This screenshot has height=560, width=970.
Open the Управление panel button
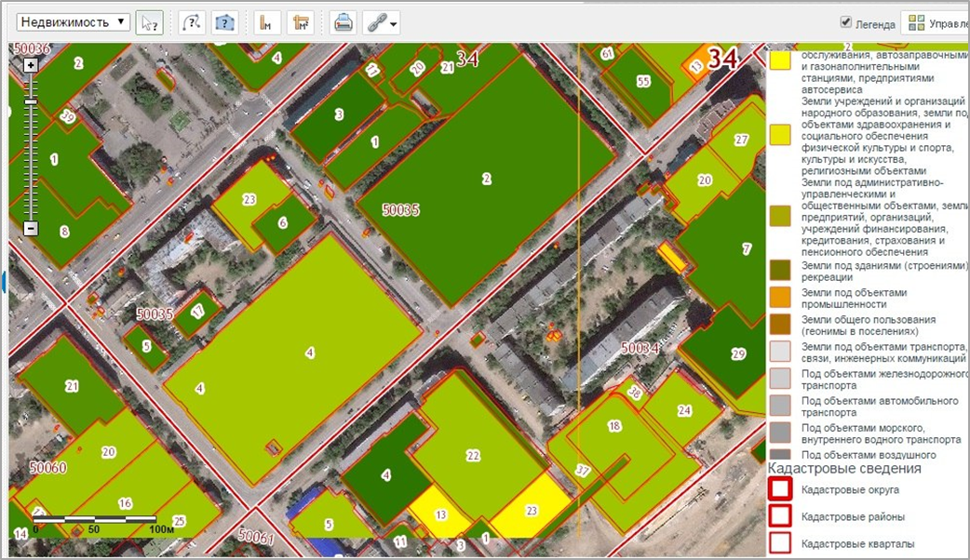click(x=935, y=23)
